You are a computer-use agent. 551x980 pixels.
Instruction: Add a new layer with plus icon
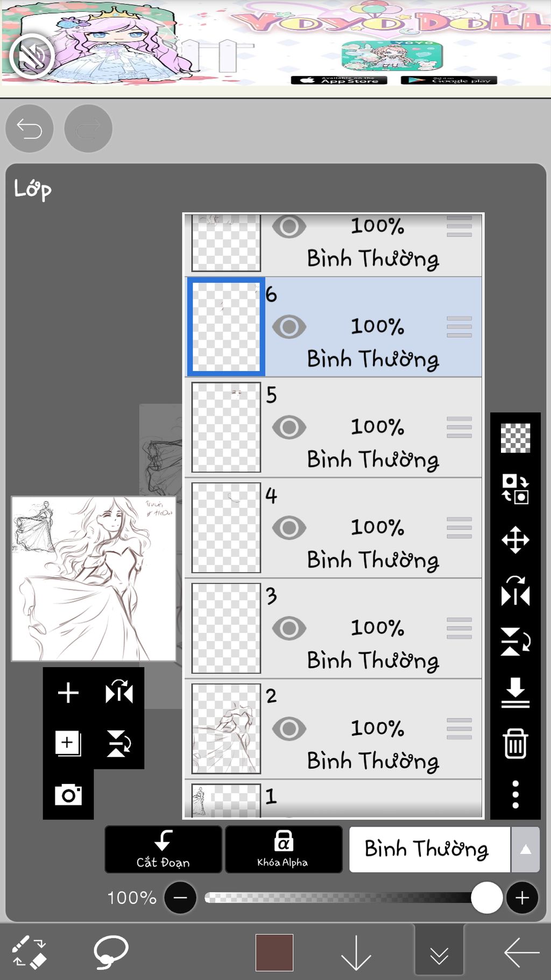68,692
